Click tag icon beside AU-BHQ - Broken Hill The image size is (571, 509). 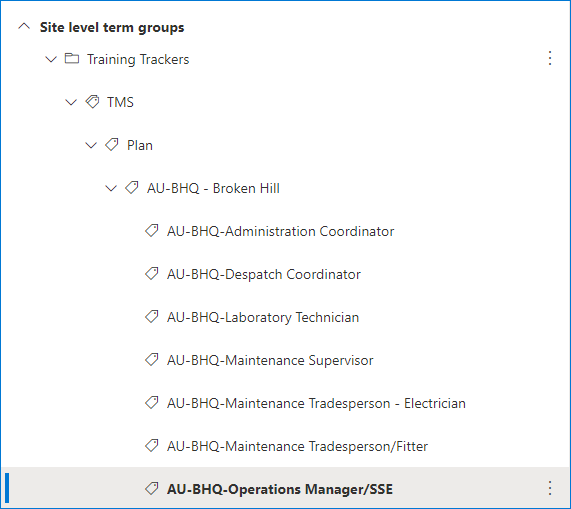pyautogui.click(x=132, y=188)
